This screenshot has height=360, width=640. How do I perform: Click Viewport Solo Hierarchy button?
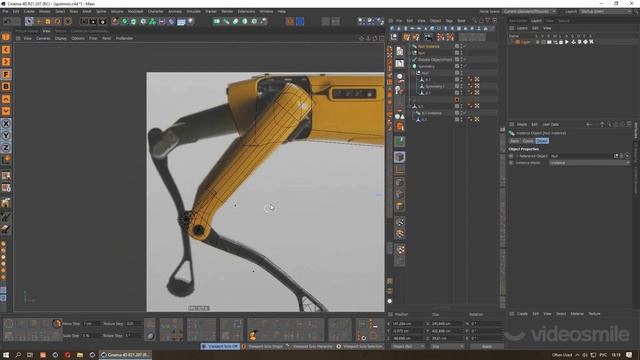[309, 346]
